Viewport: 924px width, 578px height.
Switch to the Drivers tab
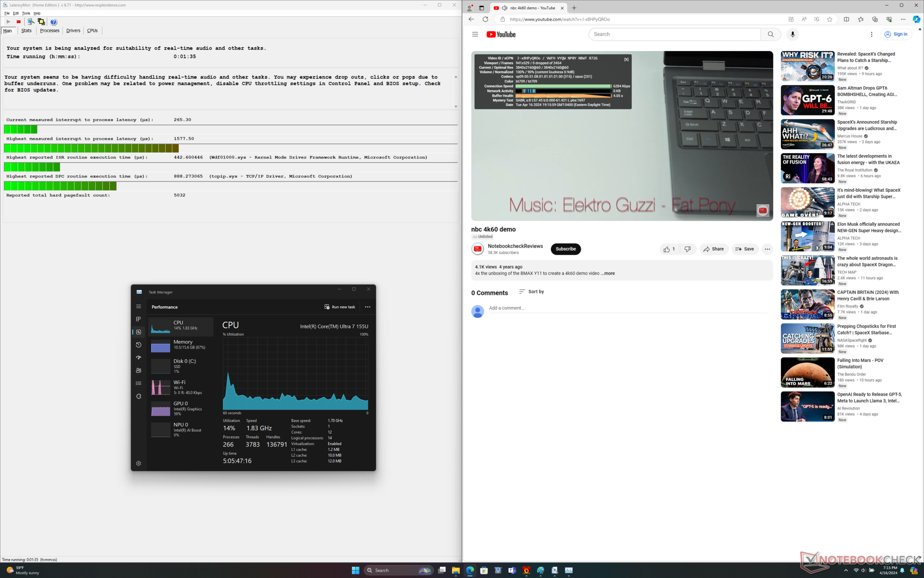73,31
